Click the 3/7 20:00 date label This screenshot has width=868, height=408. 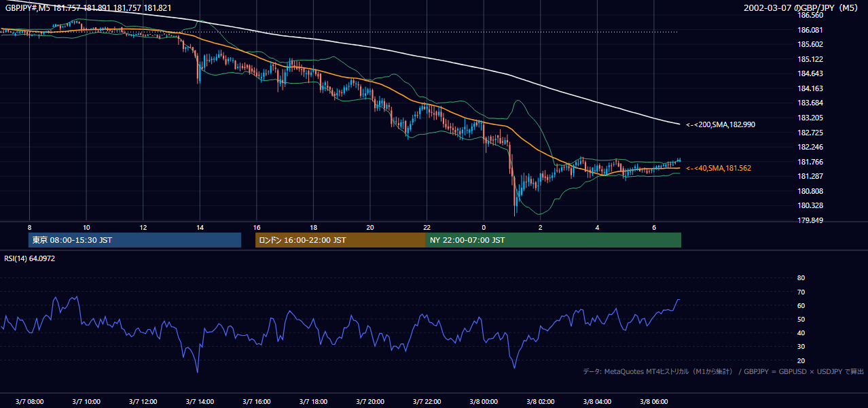click(369, 402)
